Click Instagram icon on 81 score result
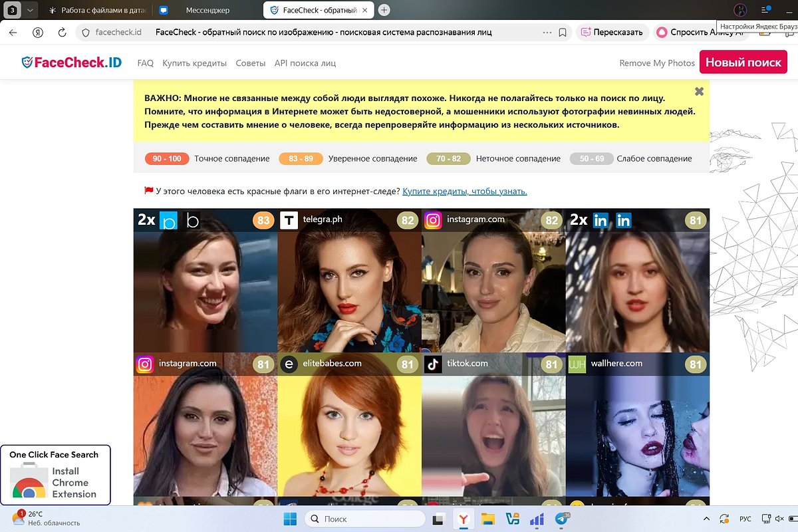The height and width of the screenshot is (532, 798). tap(145, 364)
